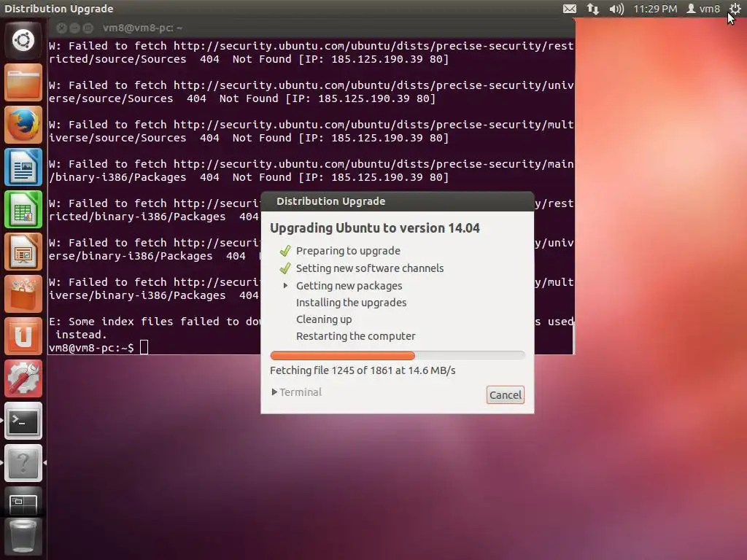The height and width of the screenshot is (560, 747).
Task: Open the mail messaging indicator
Action: [569, 9]
